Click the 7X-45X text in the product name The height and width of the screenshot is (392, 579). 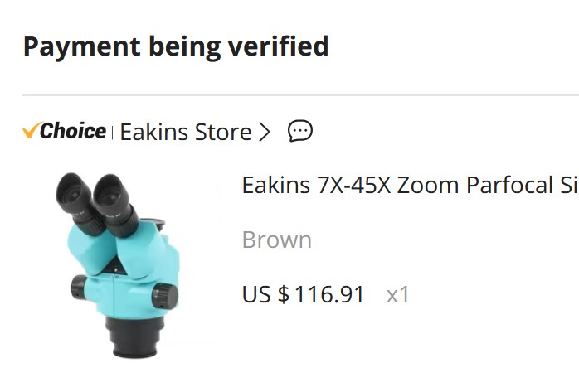[353, 185]
